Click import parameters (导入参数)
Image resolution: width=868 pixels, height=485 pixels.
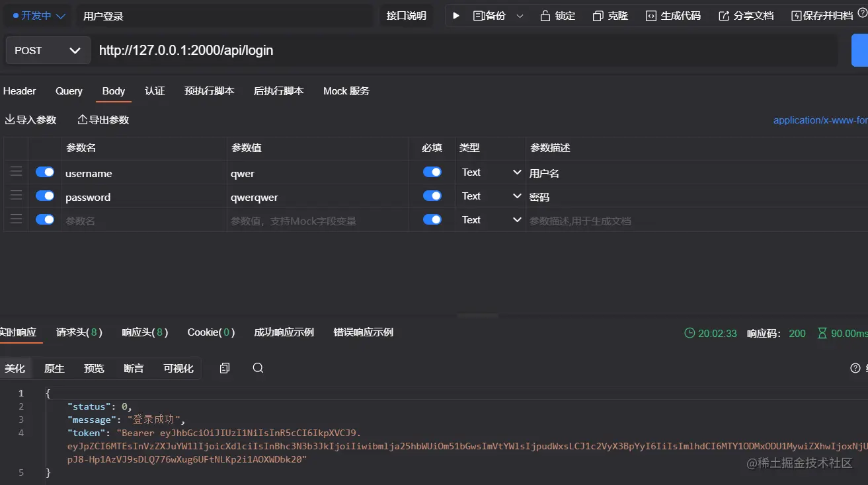coord(30,120)
